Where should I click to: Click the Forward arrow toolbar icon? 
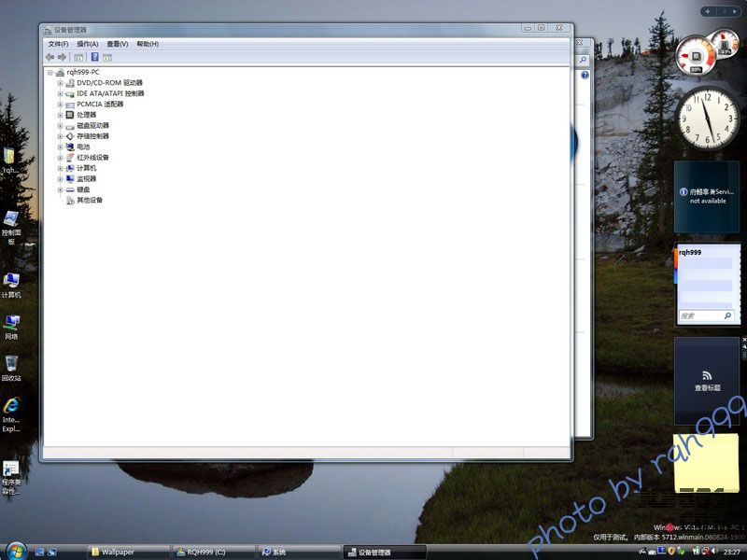[x=63, y=57]
